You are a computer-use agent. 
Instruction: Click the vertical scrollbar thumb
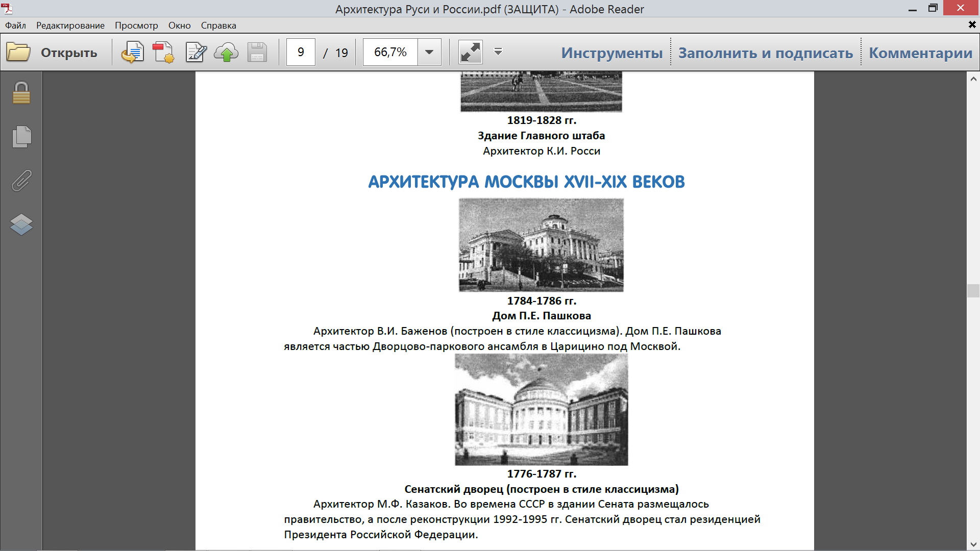pyautogui.click(x=973, y=291)
